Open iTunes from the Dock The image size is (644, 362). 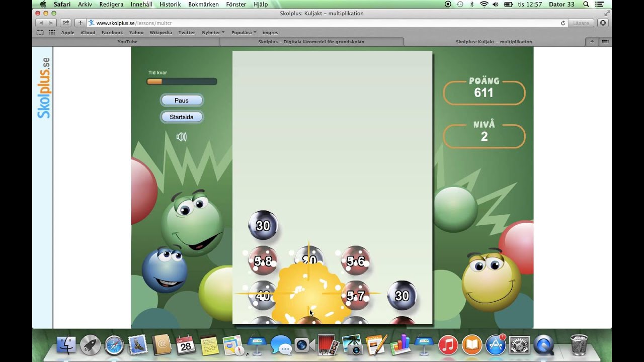[448, 345]
